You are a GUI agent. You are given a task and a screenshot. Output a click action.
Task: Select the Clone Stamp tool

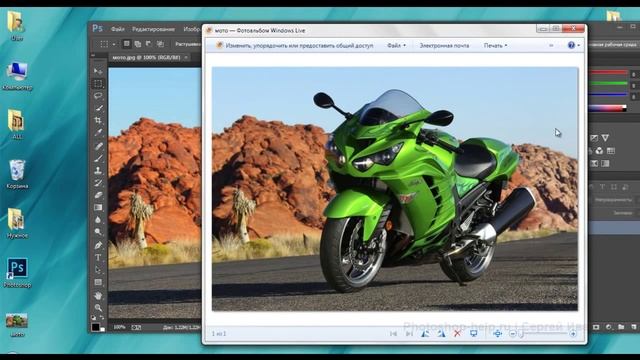click(x=98, y=170)
